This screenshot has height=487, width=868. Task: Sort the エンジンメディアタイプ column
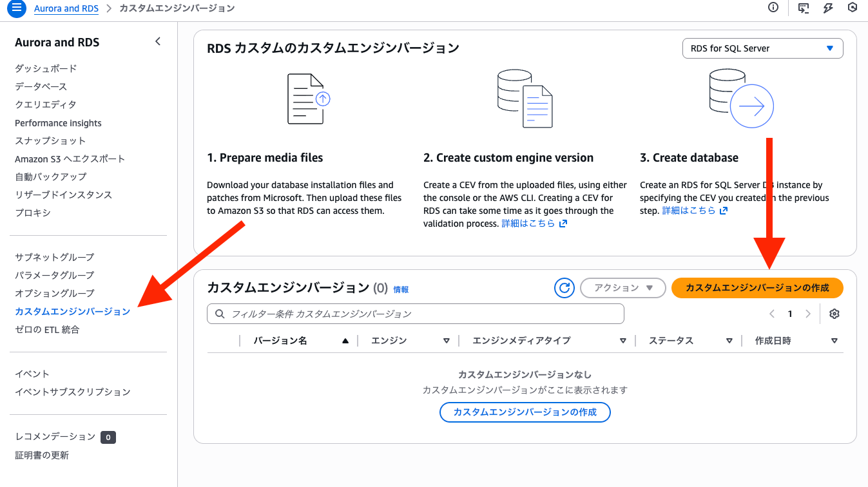(x=623, y=341)
